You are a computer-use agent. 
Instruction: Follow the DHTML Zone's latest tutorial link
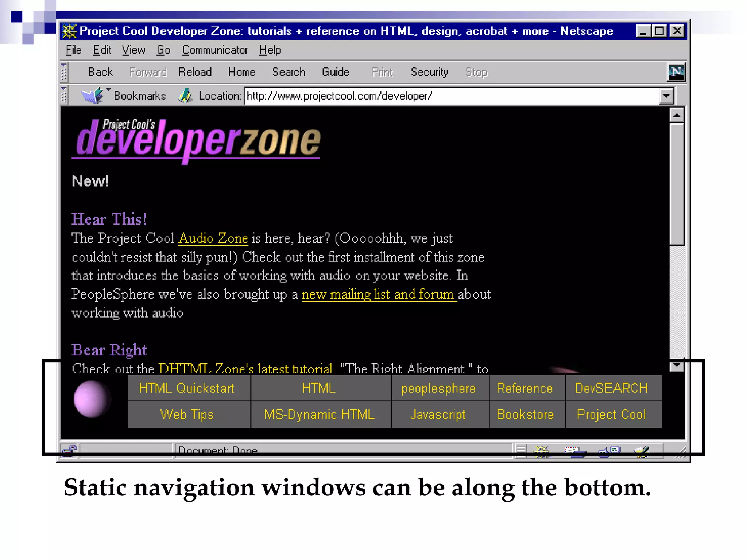(x=245, y=368)
